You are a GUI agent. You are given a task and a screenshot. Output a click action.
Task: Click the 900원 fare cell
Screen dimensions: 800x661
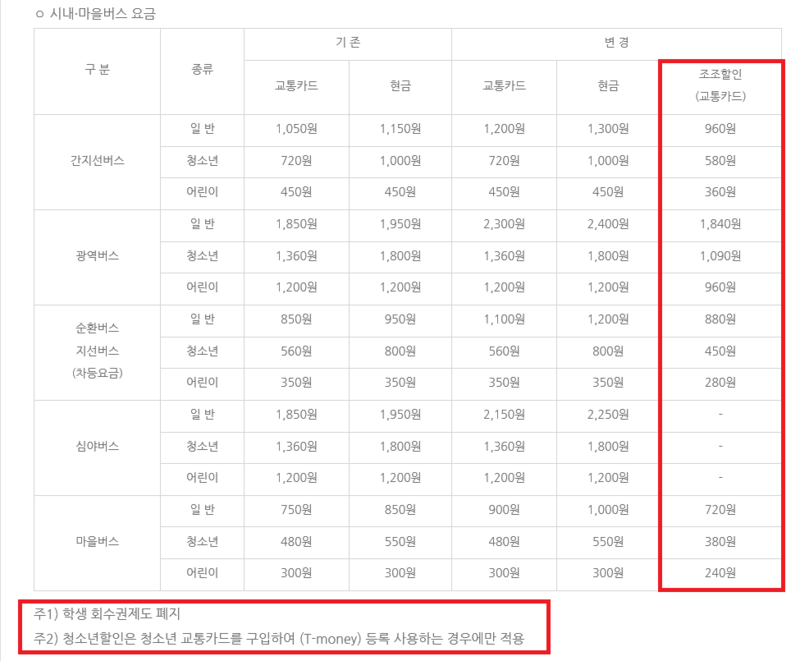504,510
